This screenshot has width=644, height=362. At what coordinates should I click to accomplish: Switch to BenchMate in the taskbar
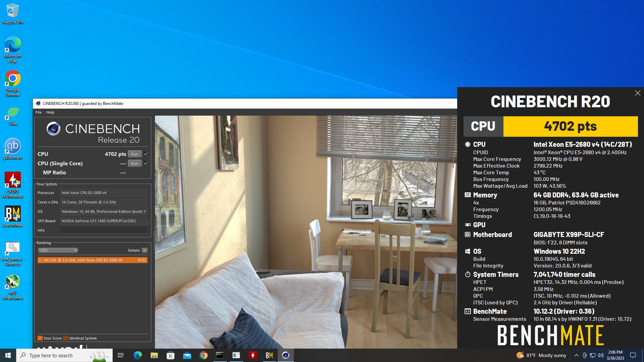[x=269, y=355]
